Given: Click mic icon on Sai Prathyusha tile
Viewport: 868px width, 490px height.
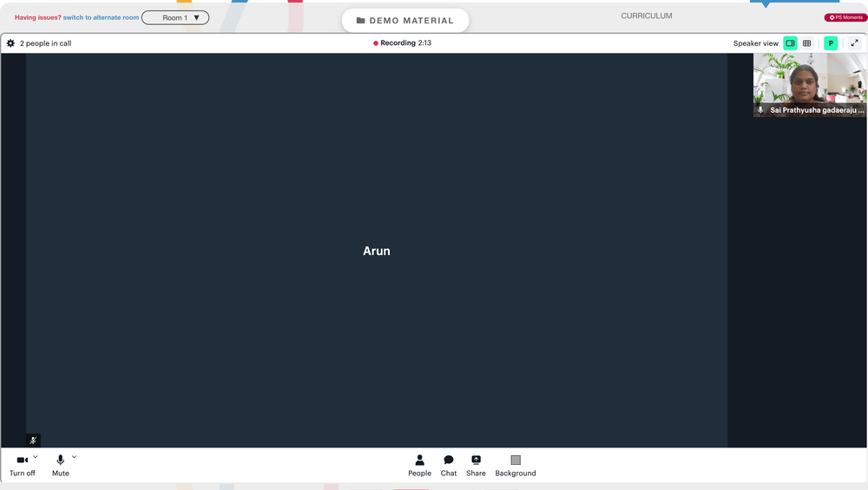Looking at the screenshot, I should (760, 110).
